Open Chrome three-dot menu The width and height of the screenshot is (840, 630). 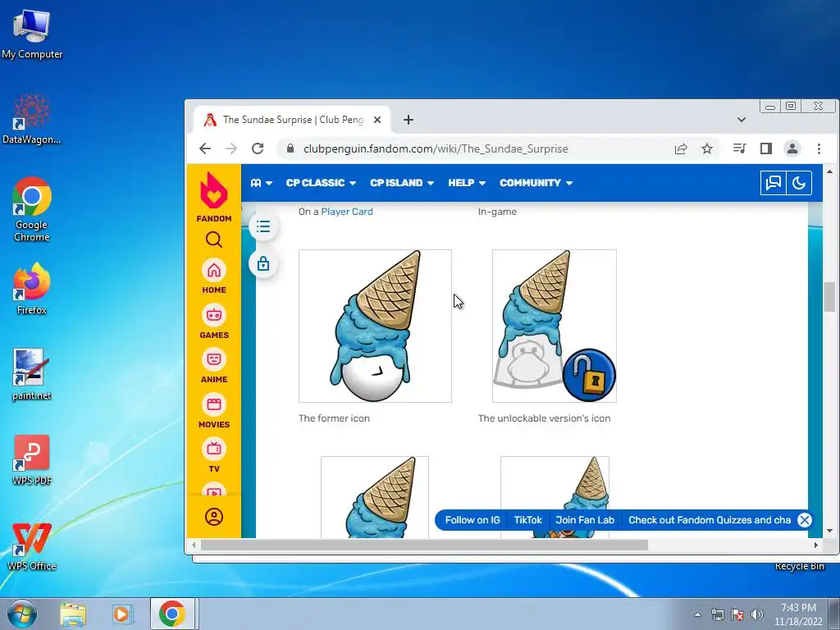(x=819, y=148)
